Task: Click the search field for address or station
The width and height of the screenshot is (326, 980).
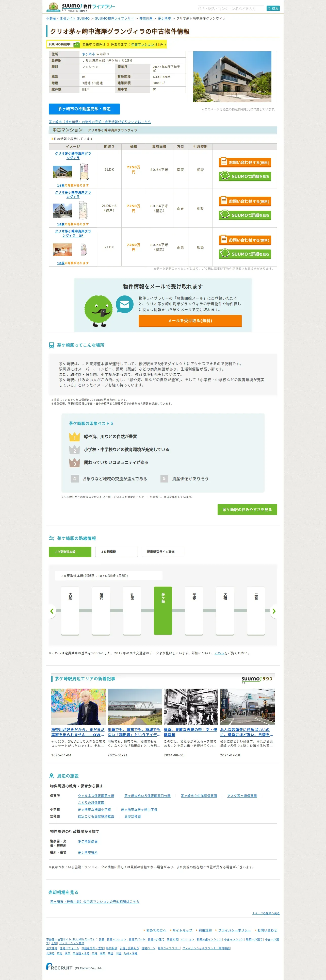Action: coord(231,8)
